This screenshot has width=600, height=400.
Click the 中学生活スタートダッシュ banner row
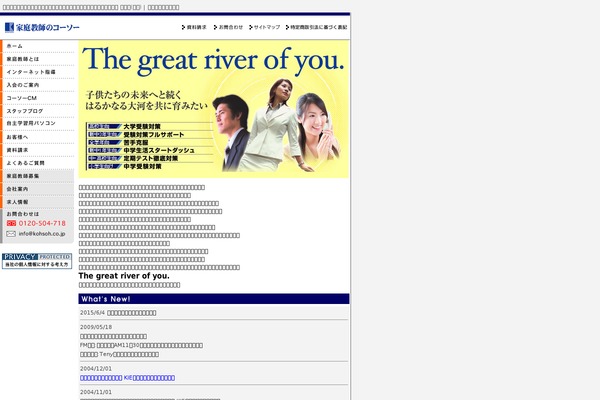pos(150,150)
